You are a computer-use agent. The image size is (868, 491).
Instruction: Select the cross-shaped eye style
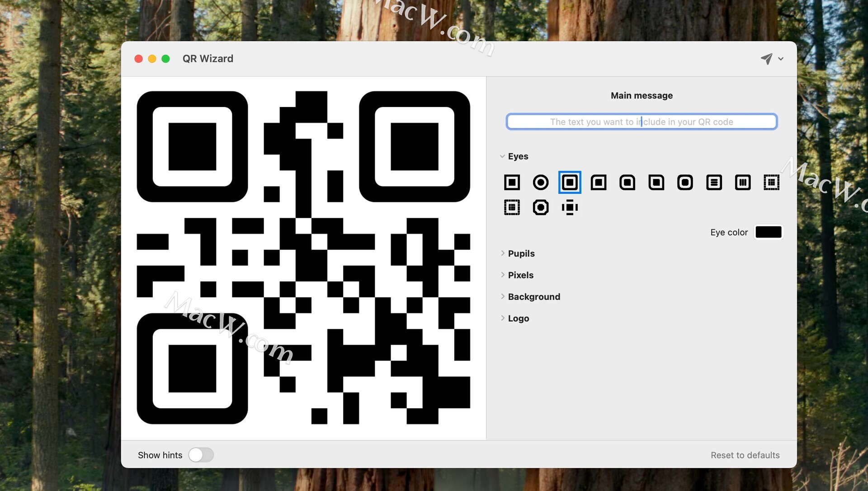(570, 207)
